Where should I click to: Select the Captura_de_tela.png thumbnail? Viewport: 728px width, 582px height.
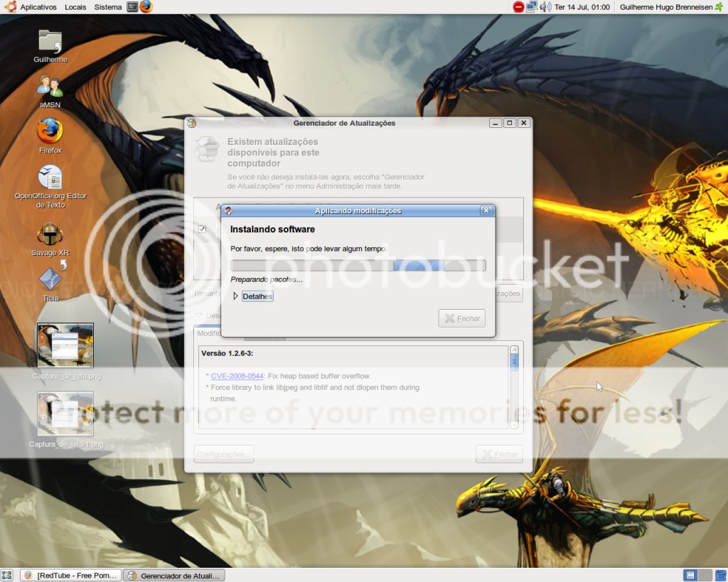point(66,351)
